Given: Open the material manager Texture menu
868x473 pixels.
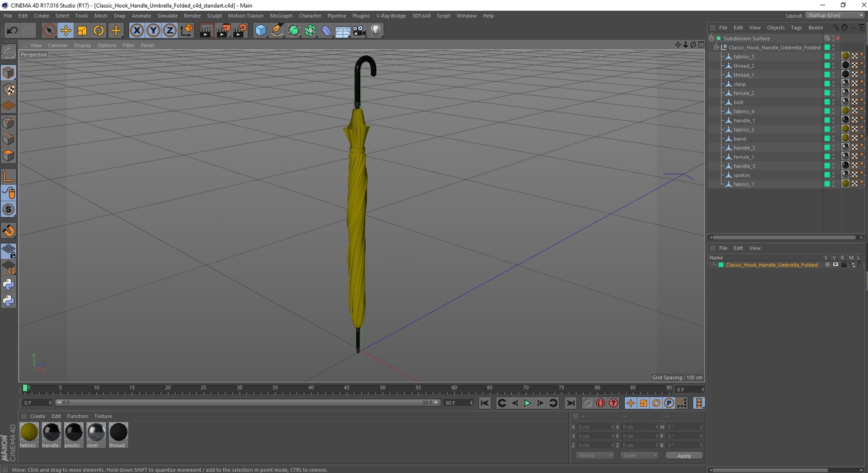Looking at the screenshot, I should [103, 416].
